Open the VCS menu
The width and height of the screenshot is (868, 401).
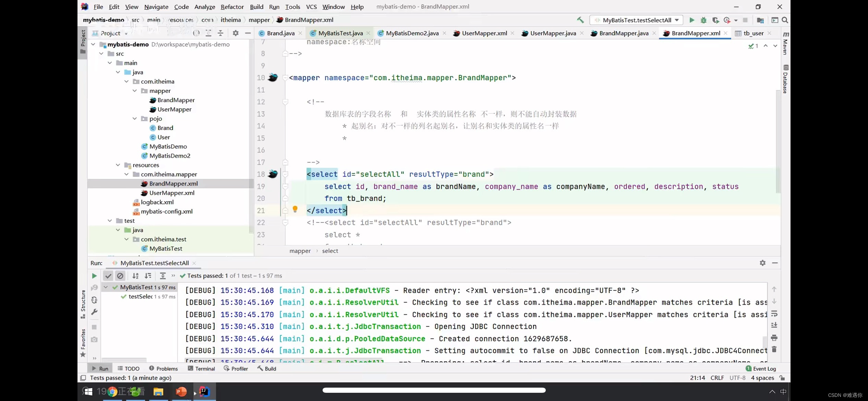(311, 7)
